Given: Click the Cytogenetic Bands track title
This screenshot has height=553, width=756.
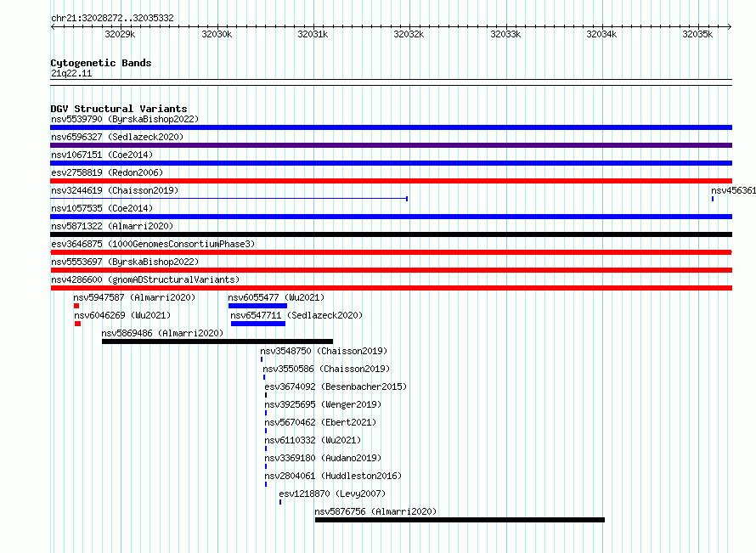Looking at the screenshot, I should (101, 63).
